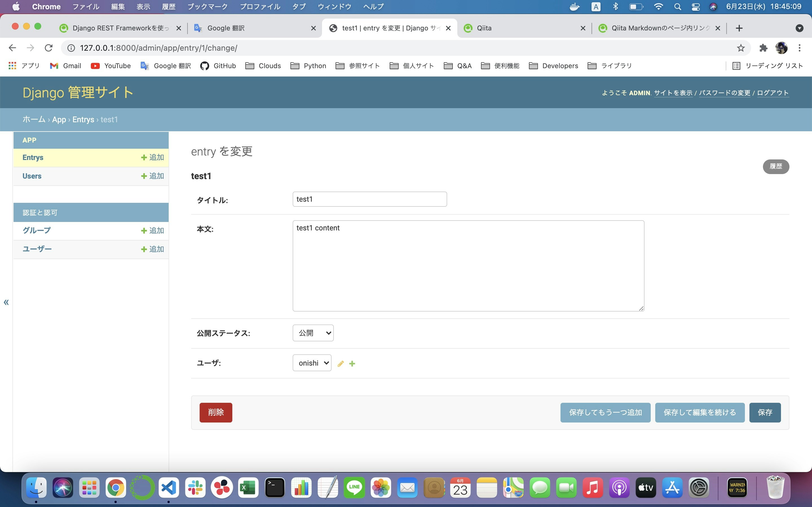Click the pencil edit icon beside ユーザ
Image resolution: width=812 pixels, height=507 pixels.
pyautogui.click(x=341, y=364)
